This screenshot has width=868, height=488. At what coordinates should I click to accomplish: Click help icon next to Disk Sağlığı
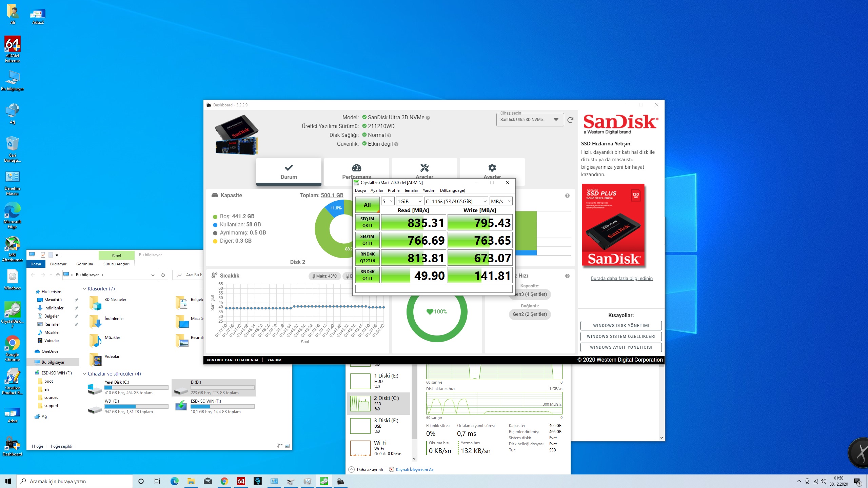click(x=389, y=136)
